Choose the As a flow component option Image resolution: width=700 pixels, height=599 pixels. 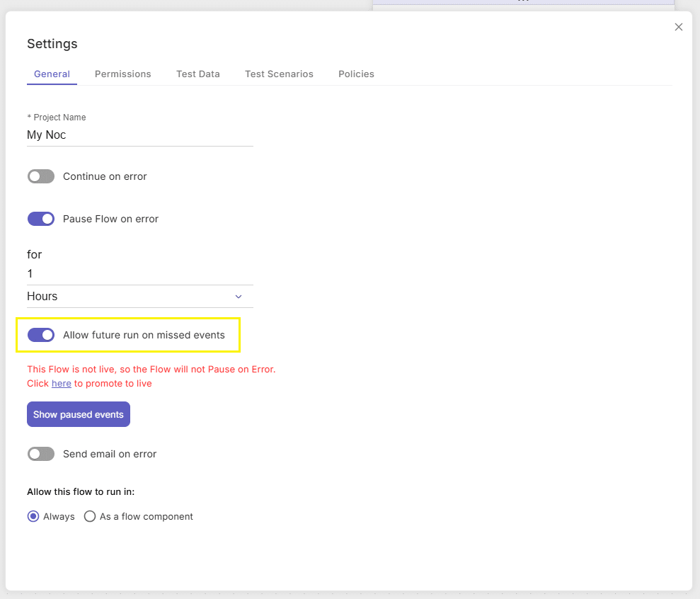(90, 516)
